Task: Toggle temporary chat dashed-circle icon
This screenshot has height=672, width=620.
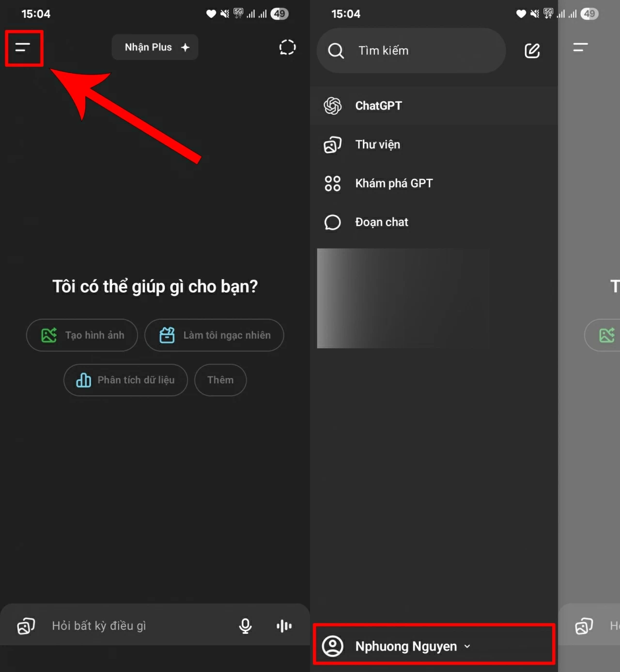Action: coord(287,47)
